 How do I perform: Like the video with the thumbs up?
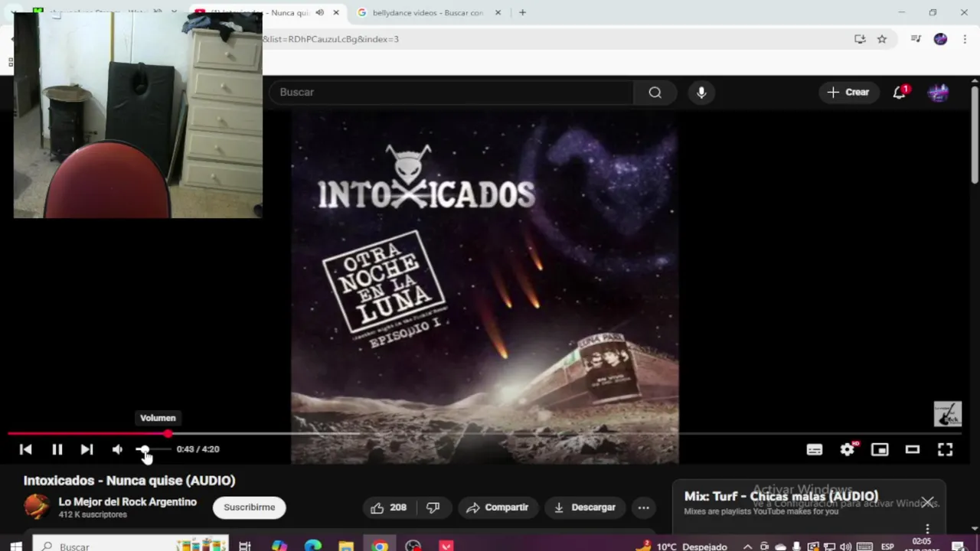point(389,507)
